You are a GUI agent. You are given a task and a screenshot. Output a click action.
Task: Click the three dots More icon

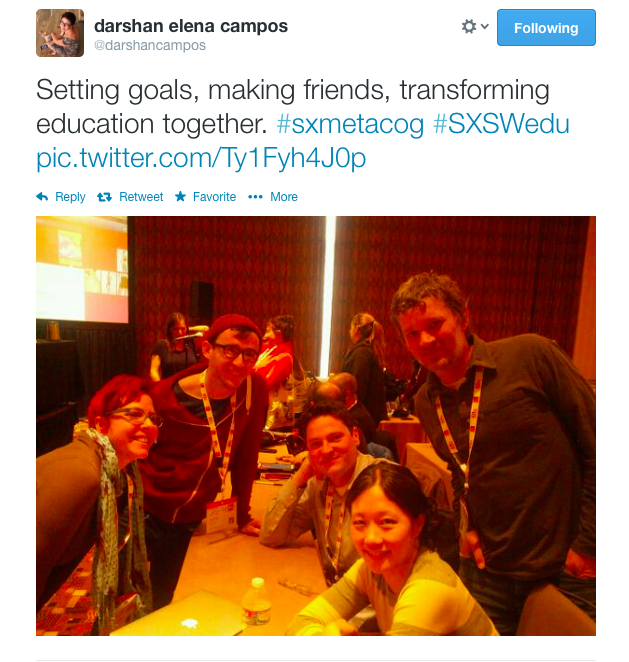(x=255, y=197)
